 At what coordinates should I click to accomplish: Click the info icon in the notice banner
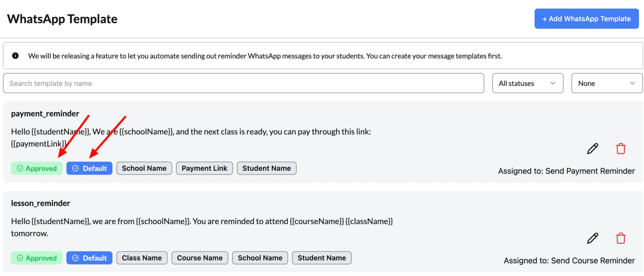(16, 56)
